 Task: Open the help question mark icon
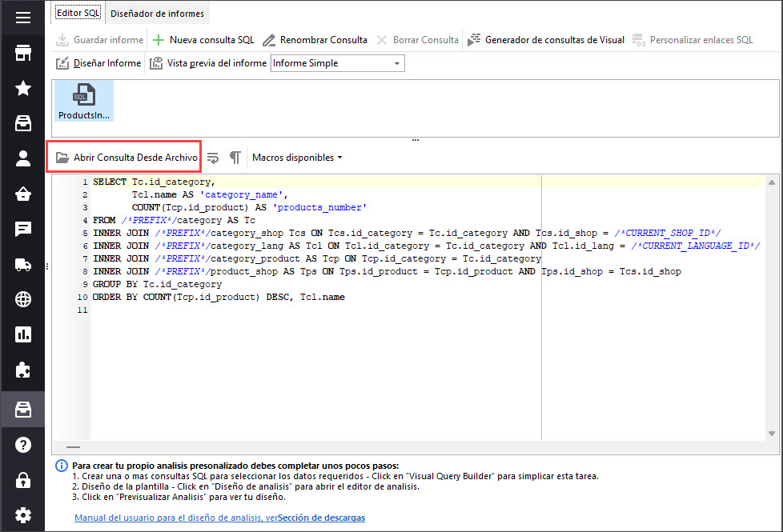click(23, 445)
